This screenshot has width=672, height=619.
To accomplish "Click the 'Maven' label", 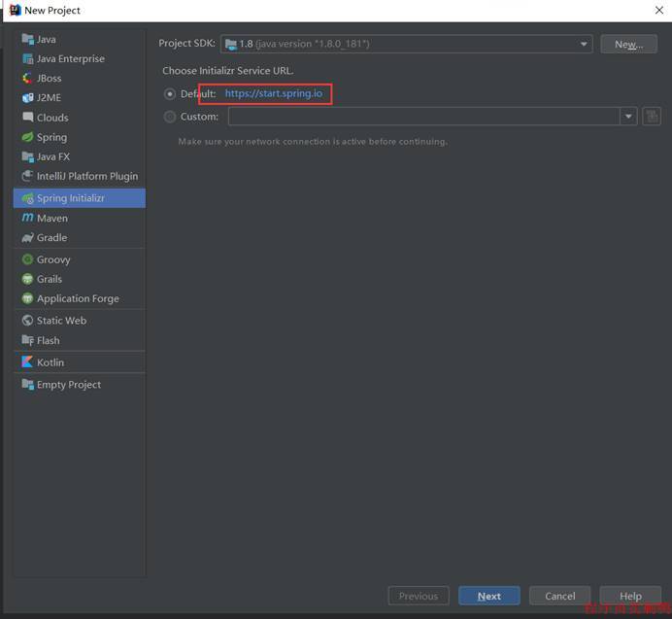I will tap(52, 219).
